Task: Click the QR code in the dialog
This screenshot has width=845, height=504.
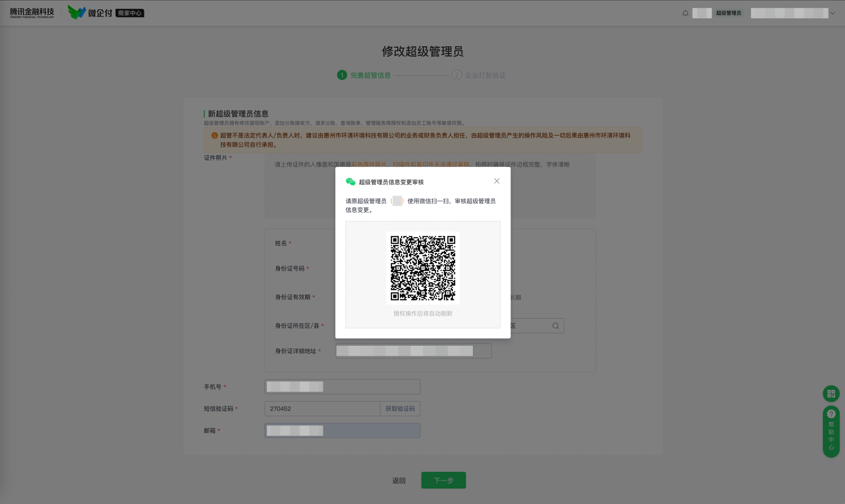Action: tap(423, 268)
